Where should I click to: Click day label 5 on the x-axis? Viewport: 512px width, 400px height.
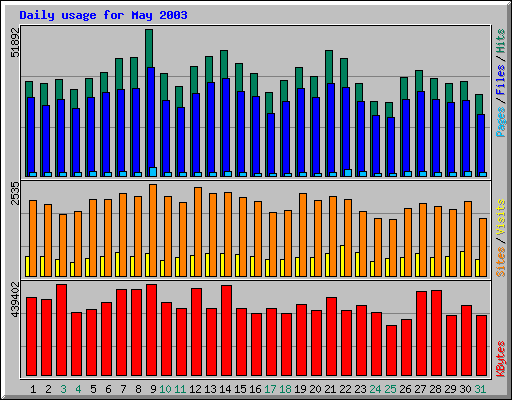[x=93, y=389]
